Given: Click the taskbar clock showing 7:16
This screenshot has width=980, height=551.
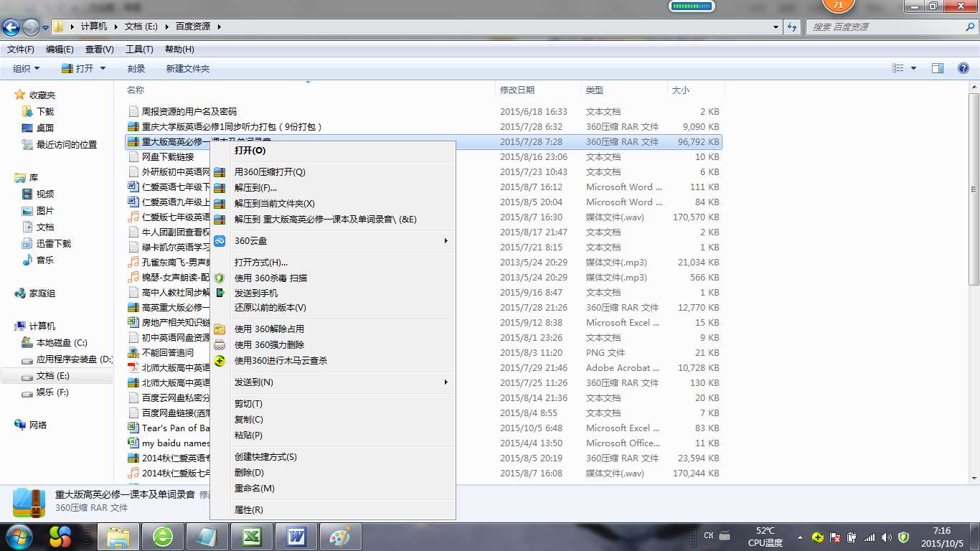Looking at the screenshot, I should click(942, 537).
